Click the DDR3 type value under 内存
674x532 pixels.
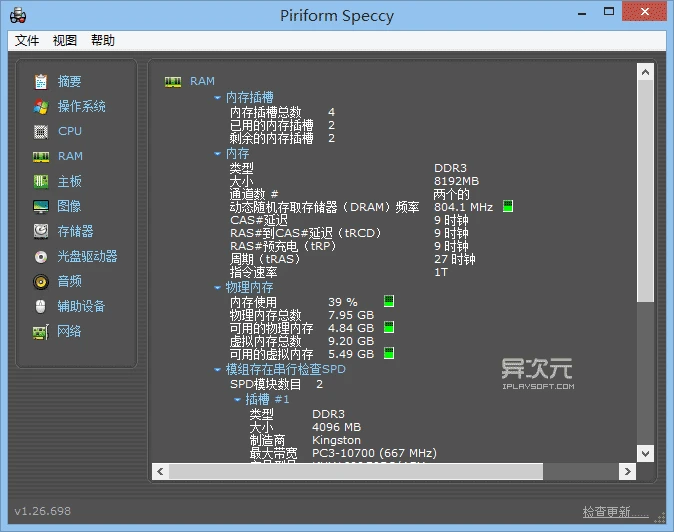pyautogui.click(x=450, y=168)
